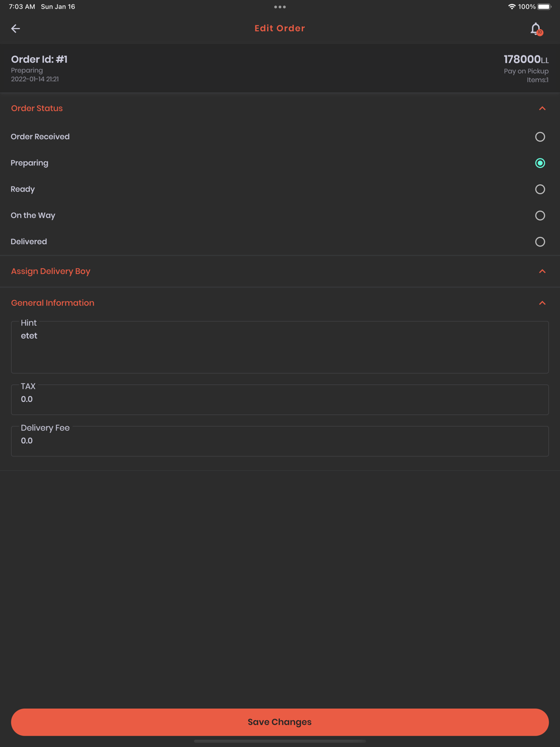This screenshot has height=747, width=560.
Task: Select the Order Received radio button
Action: click(x=540, y=137)
